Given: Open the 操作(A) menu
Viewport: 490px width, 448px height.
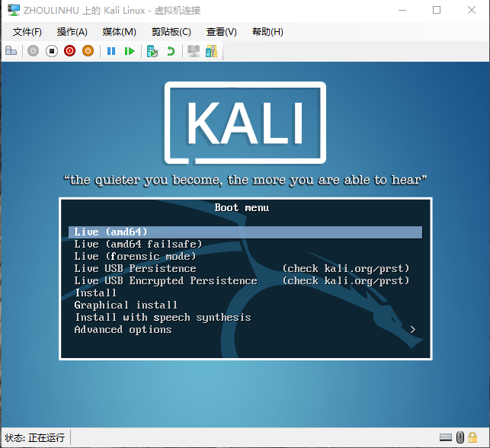Looking at the screenshot, I should 72,32.
